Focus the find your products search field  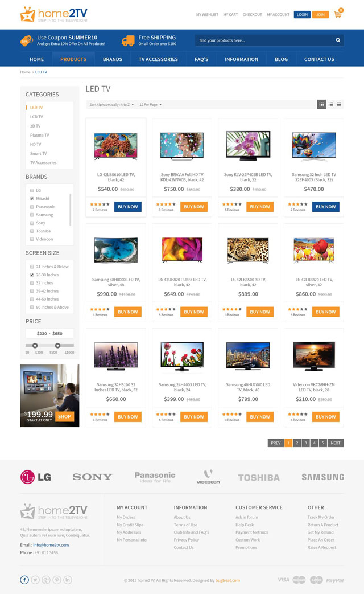pos(264,40)
